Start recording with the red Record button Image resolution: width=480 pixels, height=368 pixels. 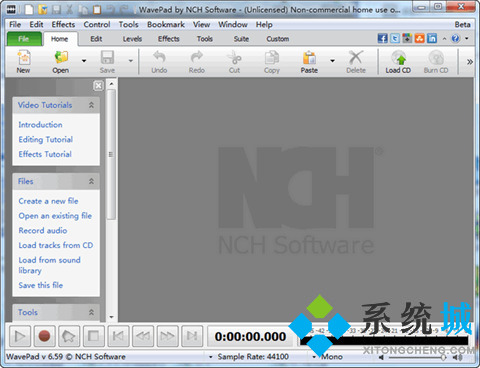click(x=44, y=336)
